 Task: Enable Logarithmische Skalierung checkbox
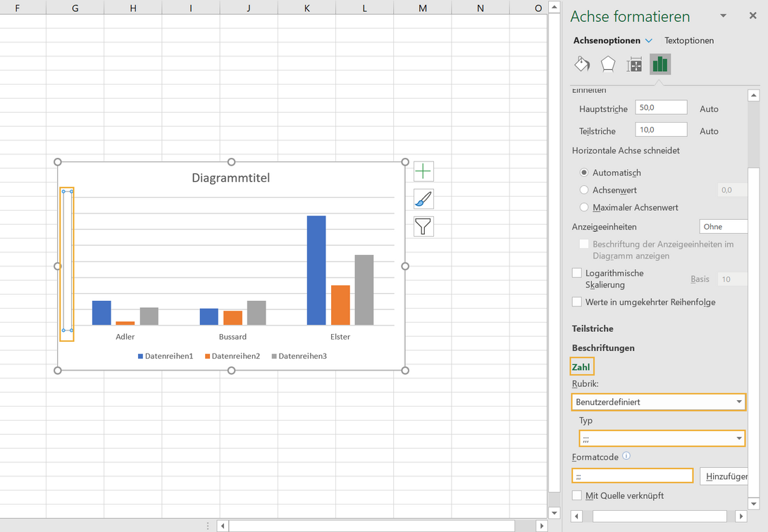point(577,273)
